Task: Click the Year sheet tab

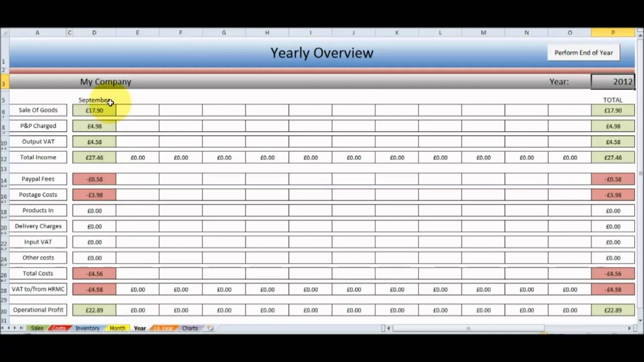Action: tap(140, 328)
